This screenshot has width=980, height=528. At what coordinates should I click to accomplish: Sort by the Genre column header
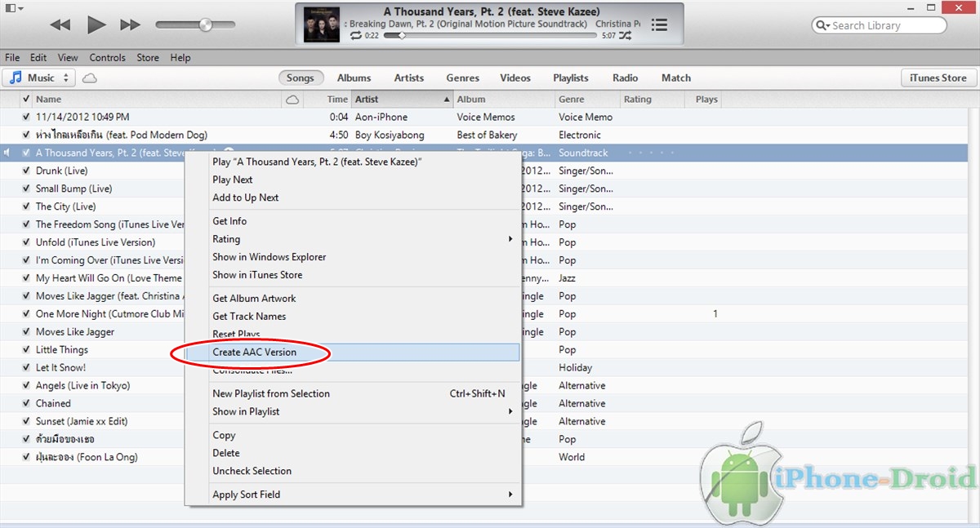[587, 100]
